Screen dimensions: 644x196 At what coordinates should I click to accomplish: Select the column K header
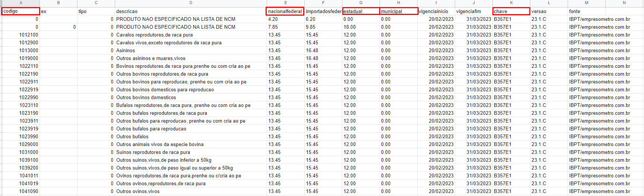[x=511, y=3]
